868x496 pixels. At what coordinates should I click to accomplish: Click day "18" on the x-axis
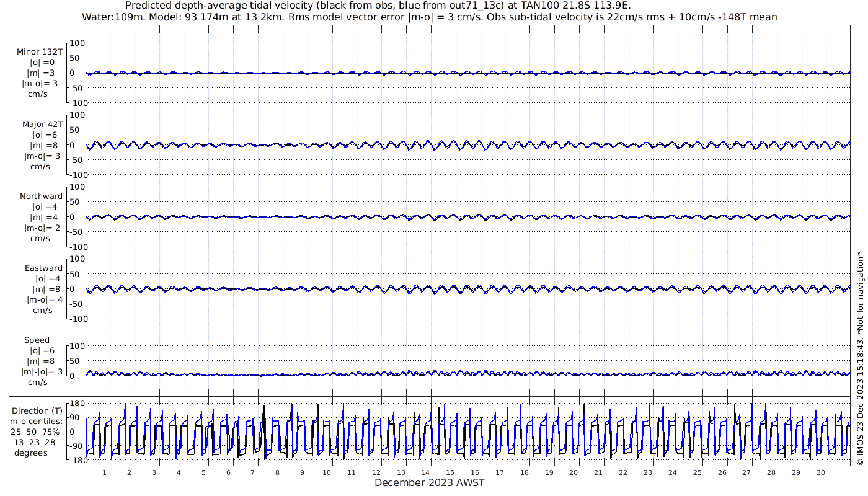(525, 472)
